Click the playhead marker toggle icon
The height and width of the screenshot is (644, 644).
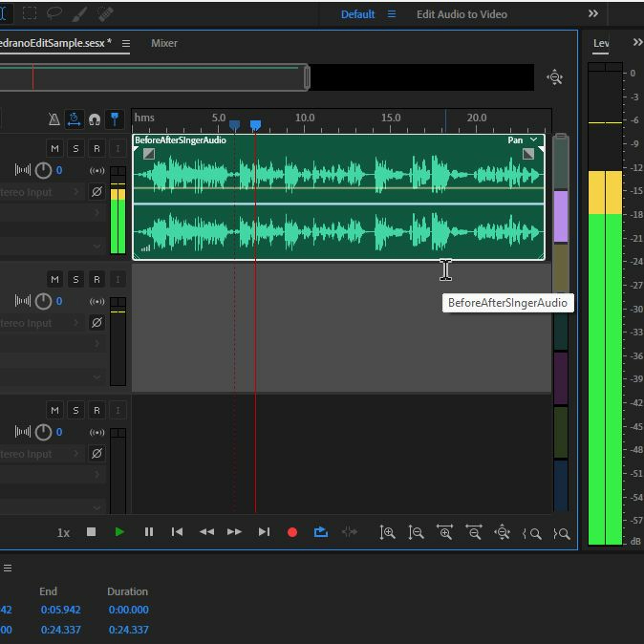click(114, 119)
